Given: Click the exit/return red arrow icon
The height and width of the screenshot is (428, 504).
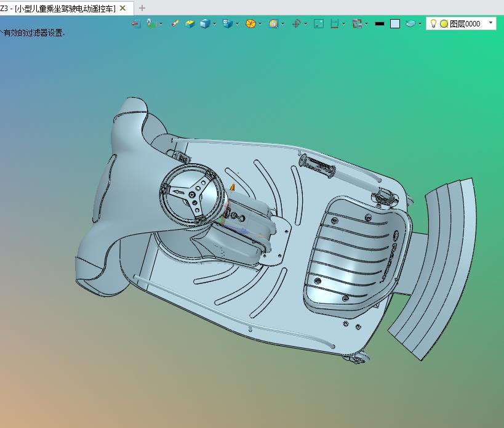Looking at the screenshot, I should pyautogui.click(x=136, y=24).
